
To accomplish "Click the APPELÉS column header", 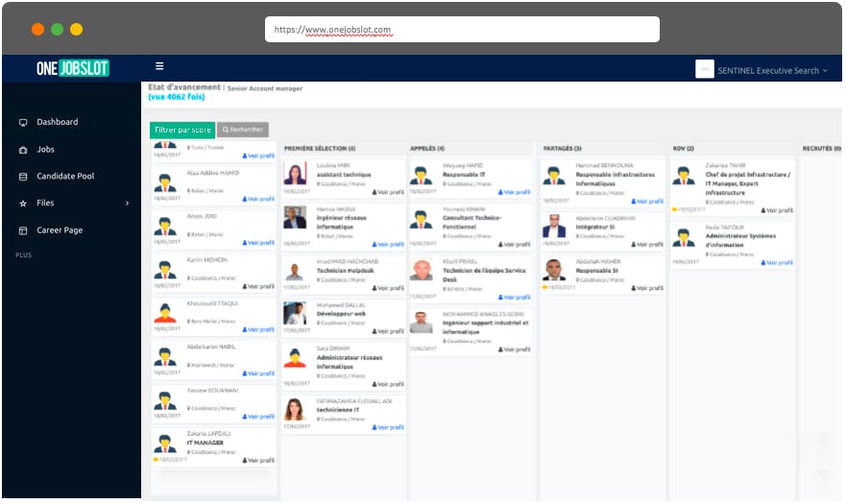I will [426, 149].
